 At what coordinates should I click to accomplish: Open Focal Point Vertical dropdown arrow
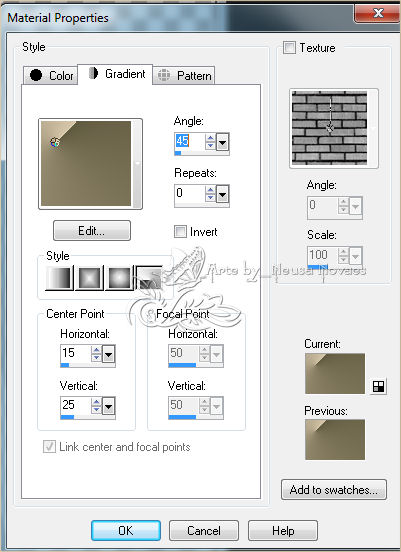click(x=217, y=407)
